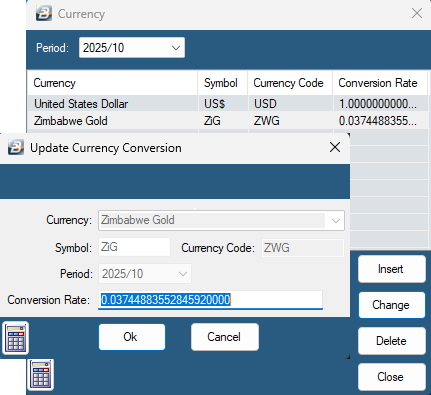Click the Change button
431x395 pixels.
tap(392, 305)
